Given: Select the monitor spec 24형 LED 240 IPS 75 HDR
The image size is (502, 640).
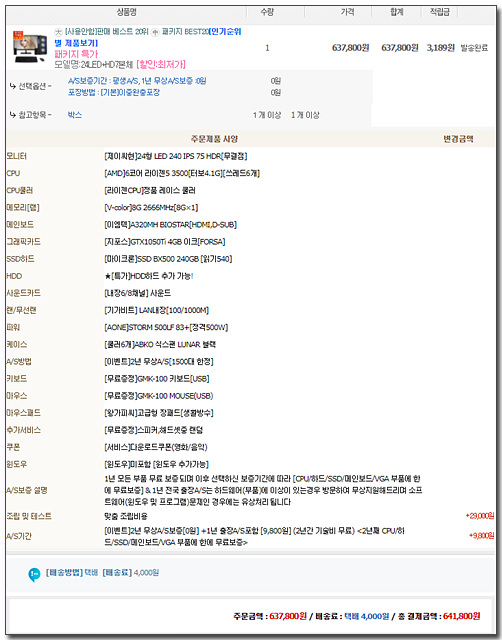Looking at the screenshot, I should [176, 156].
